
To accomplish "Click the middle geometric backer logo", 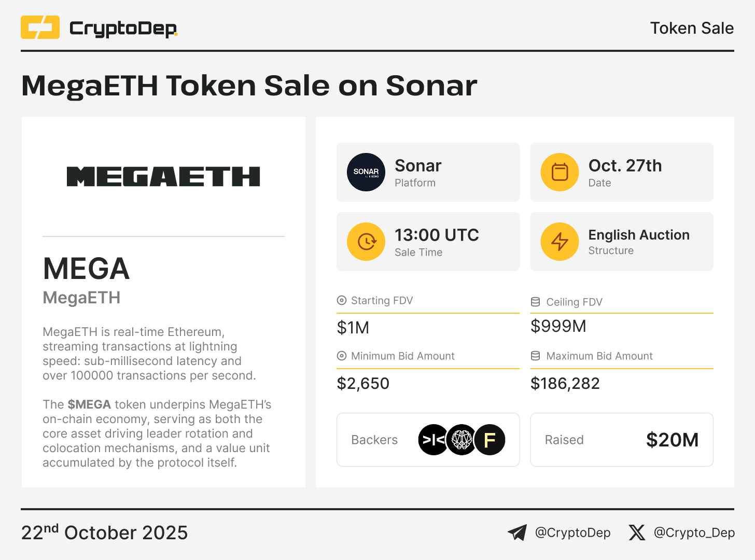I will click(x=461, y=440).
